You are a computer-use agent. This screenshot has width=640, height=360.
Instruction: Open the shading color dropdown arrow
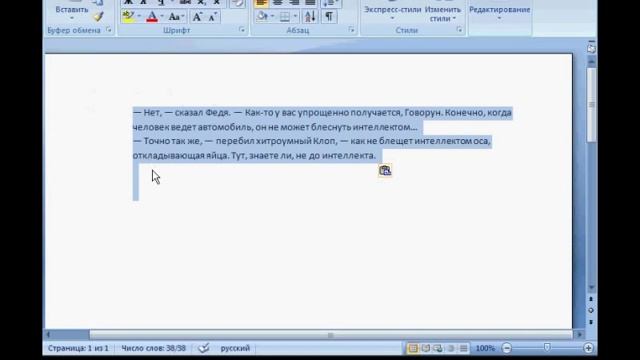pos(272,17)
